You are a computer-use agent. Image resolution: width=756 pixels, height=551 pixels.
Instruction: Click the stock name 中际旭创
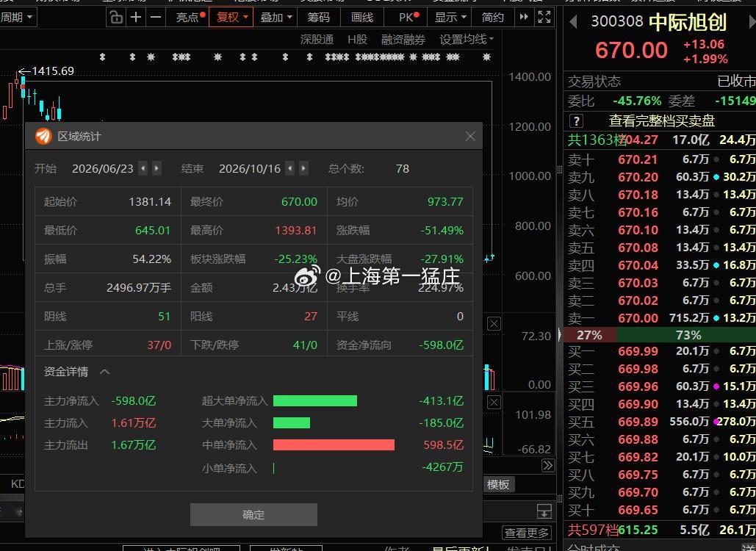point(688,22)
